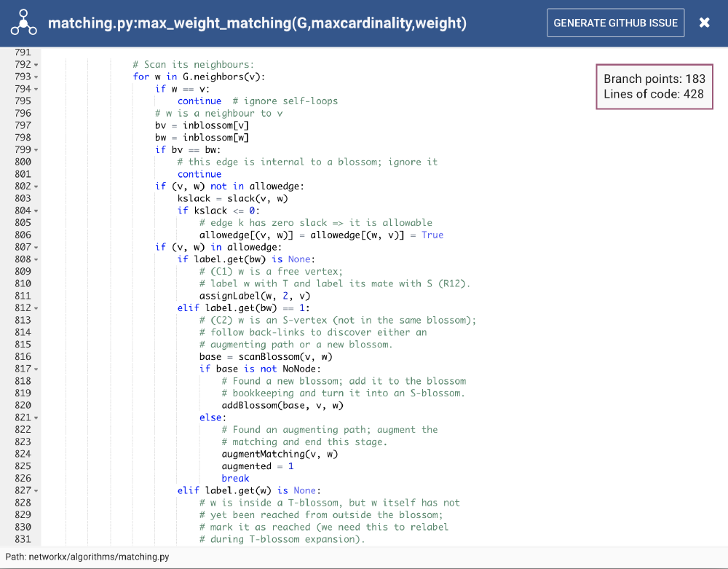This screenshot has height=569, width=728.
Task: Click the graph logo icon in header
Action: pyautogui.click(x=24, y=23)
